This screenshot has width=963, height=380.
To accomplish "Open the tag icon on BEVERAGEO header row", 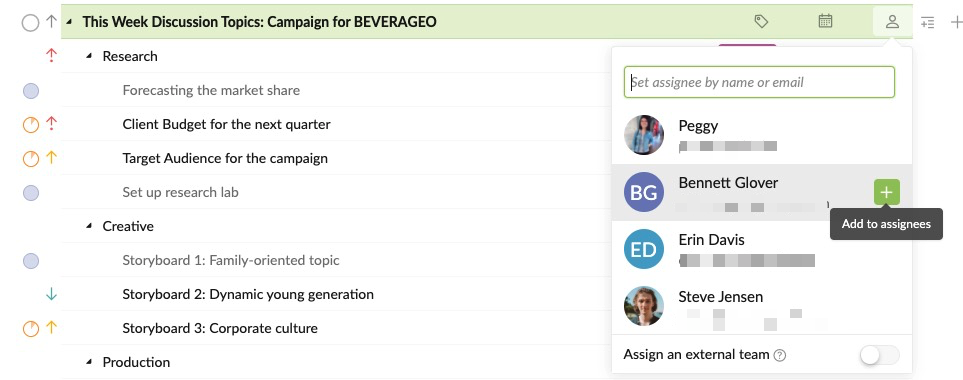I will click(x=761, y=21).
